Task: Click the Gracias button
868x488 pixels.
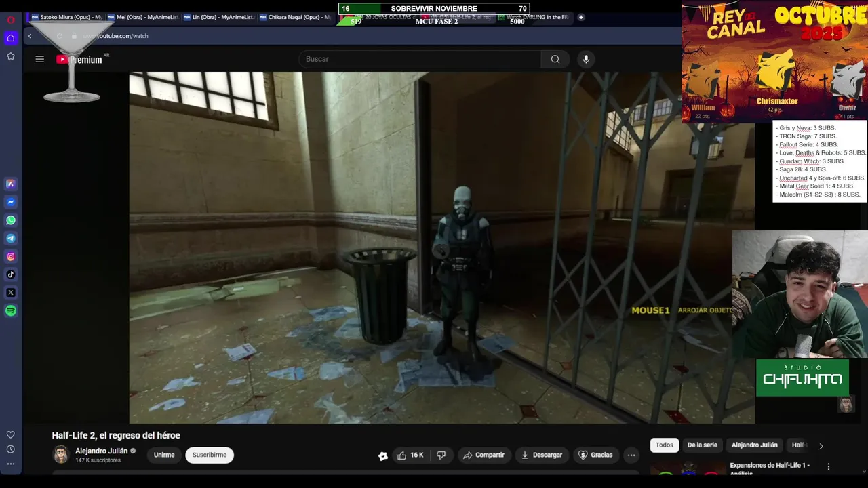Action: (595, 455)
